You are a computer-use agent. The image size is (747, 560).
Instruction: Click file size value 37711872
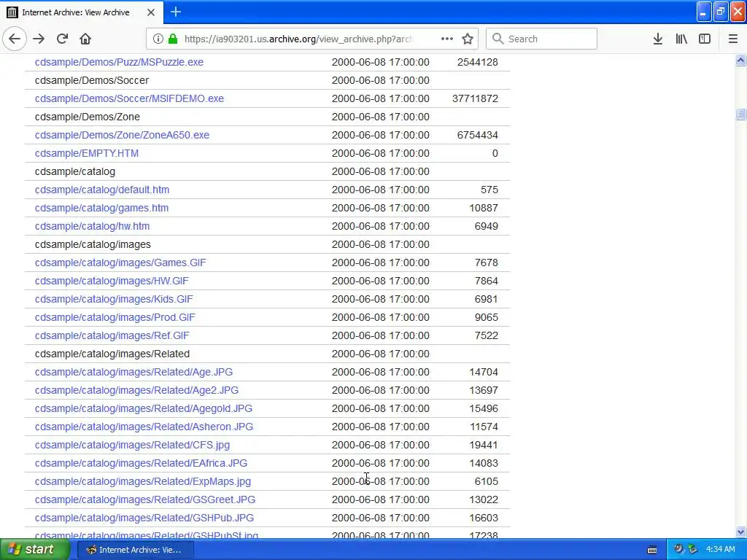point(475,98)
